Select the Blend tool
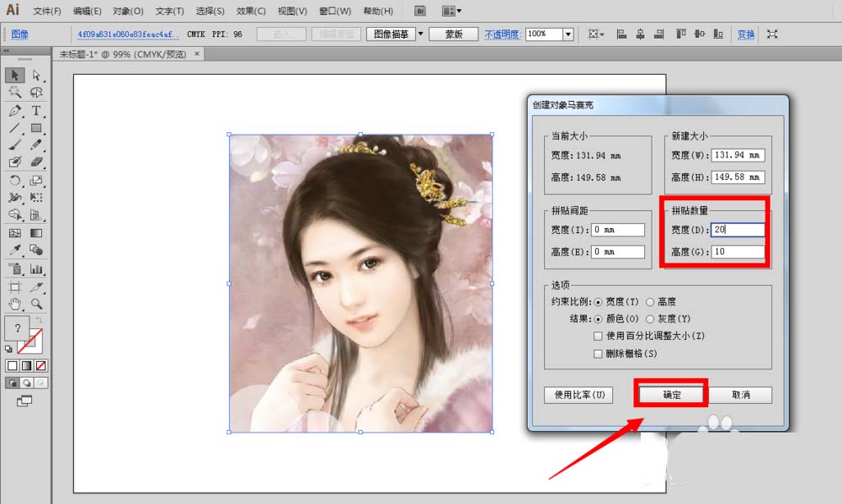This screenshot has height=504, width=842. 36,250
